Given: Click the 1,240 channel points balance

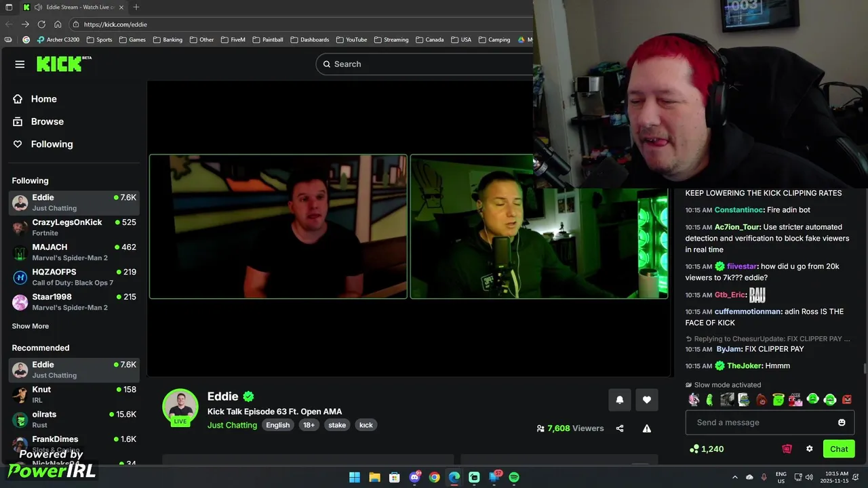Looking at the screenshot, I should 707,449.
